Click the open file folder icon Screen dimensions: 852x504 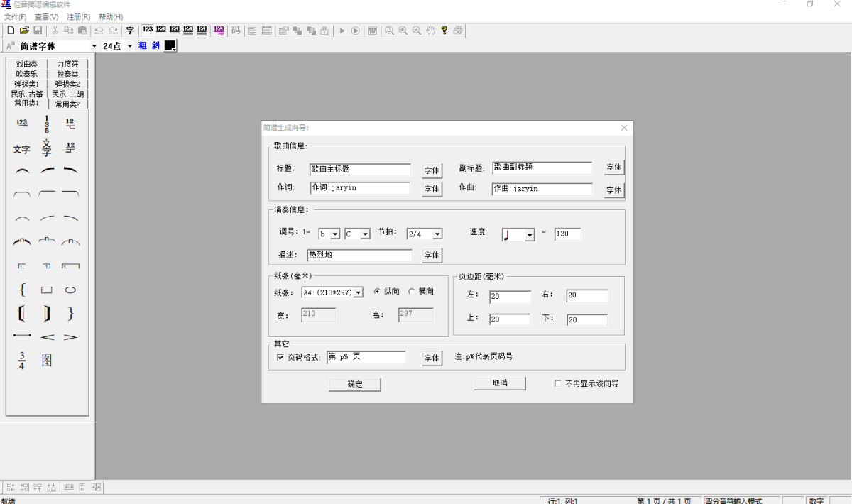pos(24,31)
